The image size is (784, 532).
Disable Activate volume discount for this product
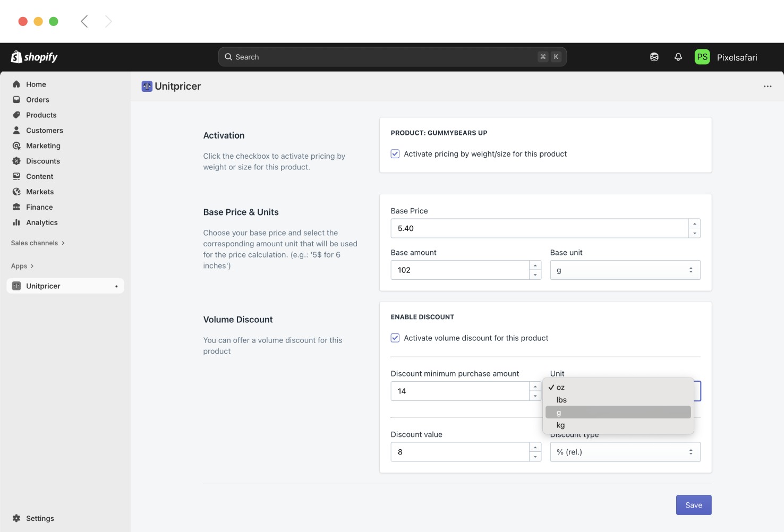click(x=395, y=338)
